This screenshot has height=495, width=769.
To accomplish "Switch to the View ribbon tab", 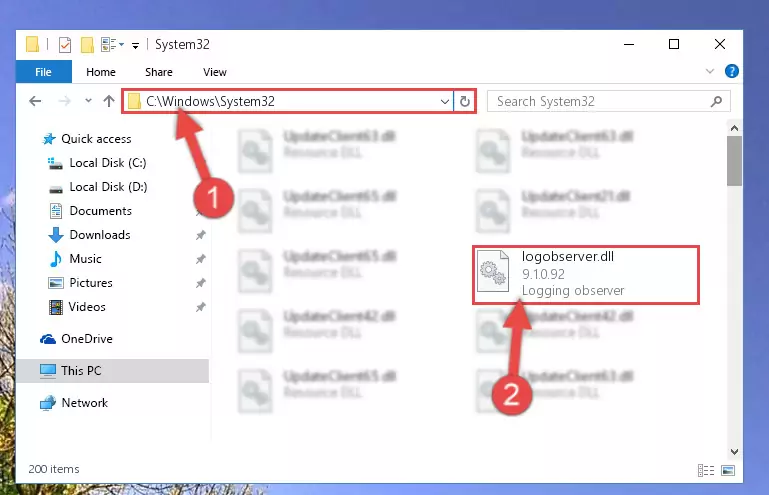I will [x=215, y=72].
